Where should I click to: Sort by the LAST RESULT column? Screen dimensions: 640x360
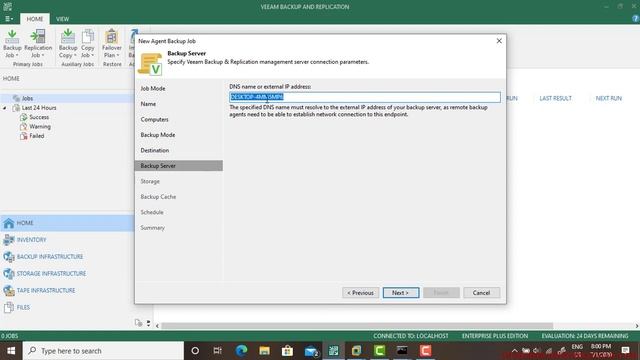[555, 98]
